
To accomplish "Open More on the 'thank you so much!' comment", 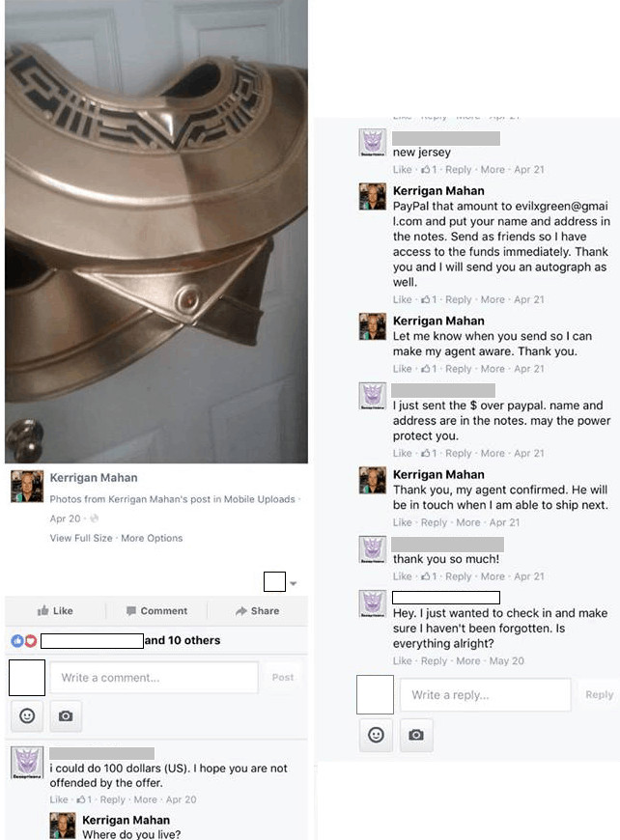I will [x=493, y=576].
